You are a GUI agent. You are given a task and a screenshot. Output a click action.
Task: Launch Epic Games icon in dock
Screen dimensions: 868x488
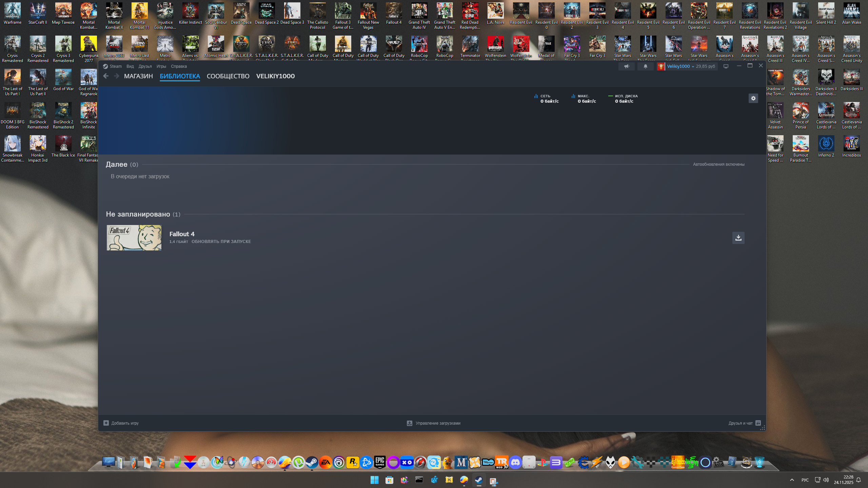point(380,462)
